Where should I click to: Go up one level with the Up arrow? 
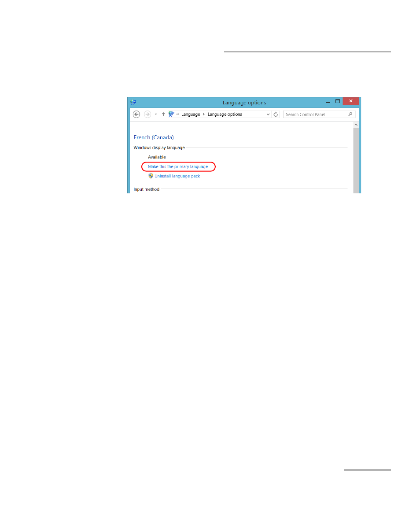163,115
